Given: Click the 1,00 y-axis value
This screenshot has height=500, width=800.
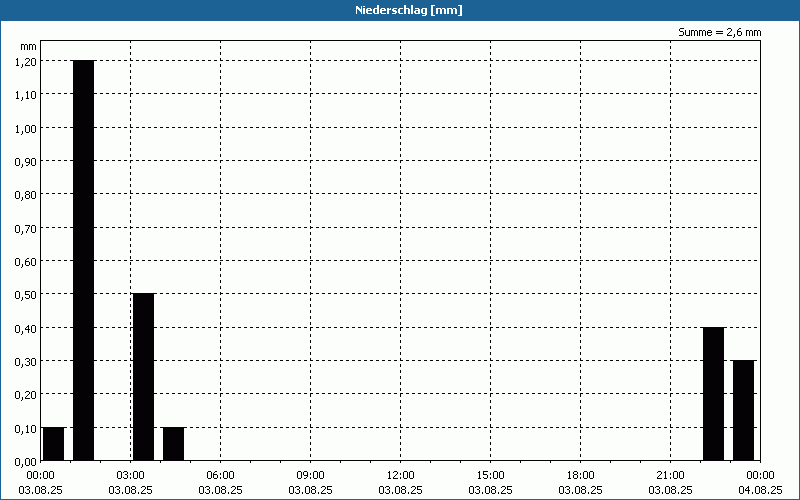Looking at the screenshot, I should coord(26,128).
